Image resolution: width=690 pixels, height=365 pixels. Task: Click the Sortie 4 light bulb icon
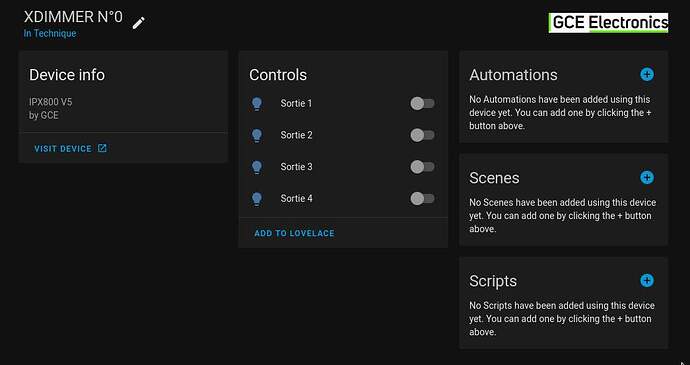(x=257, y=199)
